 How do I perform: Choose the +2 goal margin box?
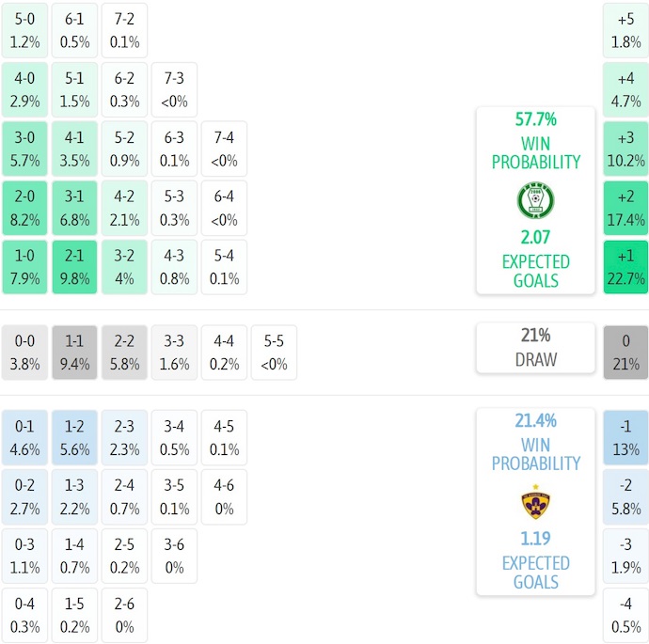point(625,209)
